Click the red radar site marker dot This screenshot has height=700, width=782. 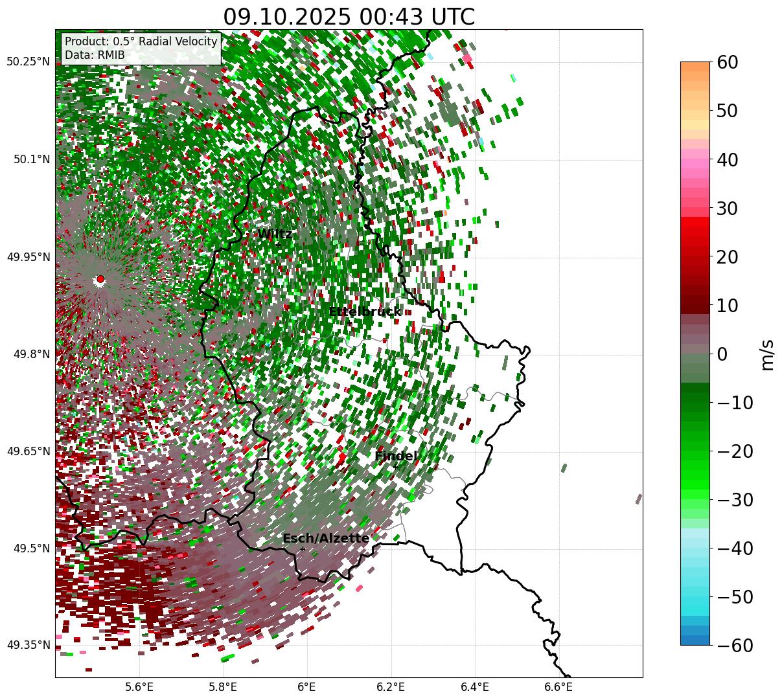(100, 279)
